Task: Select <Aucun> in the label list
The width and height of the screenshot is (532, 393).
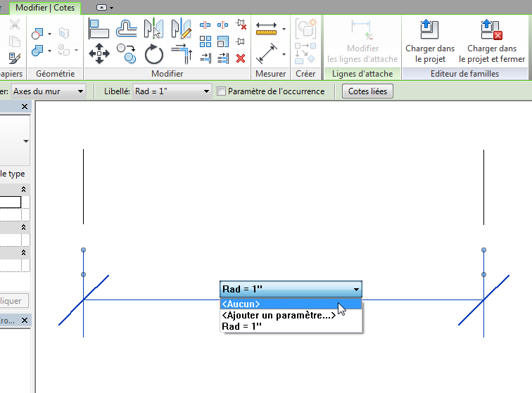Action: (291, 304)
